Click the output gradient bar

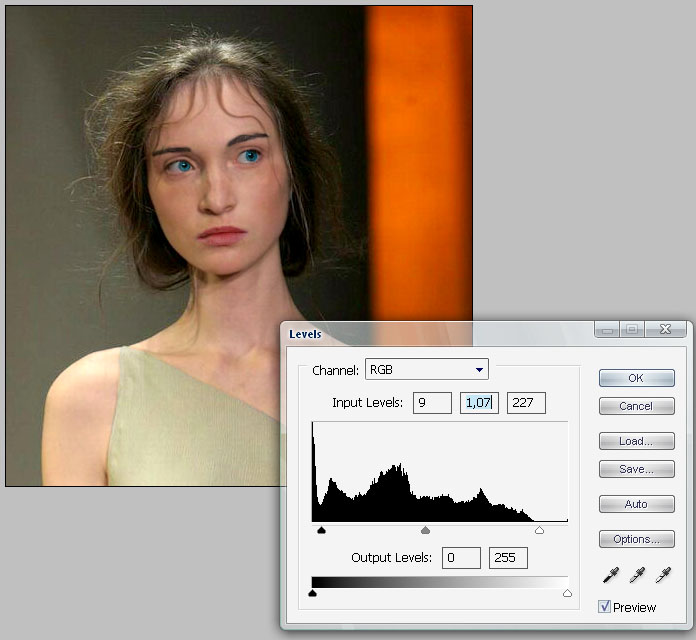[x=440, y=582]
